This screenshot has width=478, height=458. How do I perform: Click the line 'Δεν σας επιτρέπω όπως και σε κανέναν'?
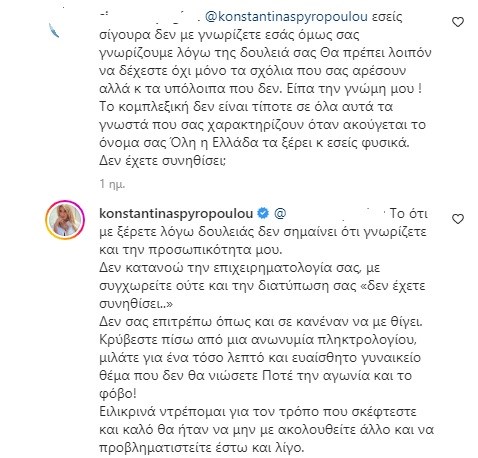pyautogui.click(x=261, y=322)
